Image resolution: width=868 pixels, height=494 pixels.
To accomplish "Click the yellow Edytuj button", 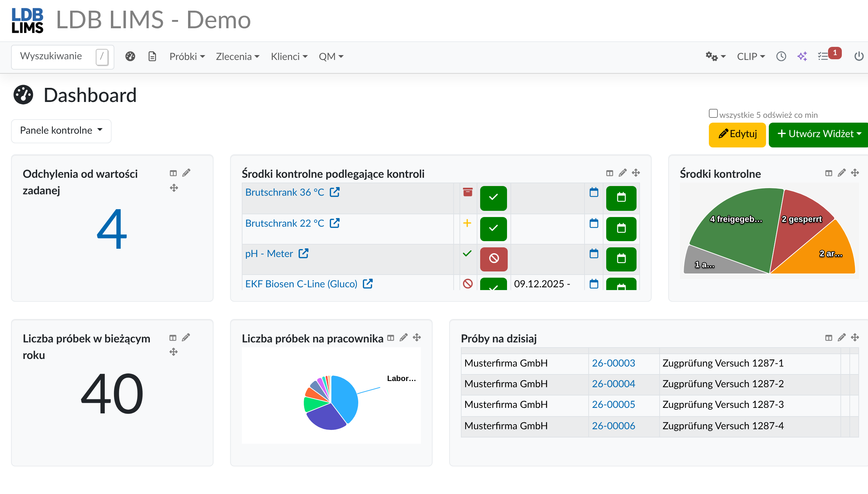I will (x=737, y=135).
